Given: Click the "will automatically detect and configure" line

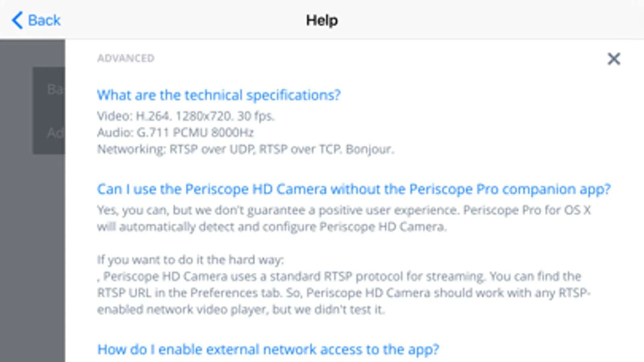Looking at the screenshot, I should (272, 227).
